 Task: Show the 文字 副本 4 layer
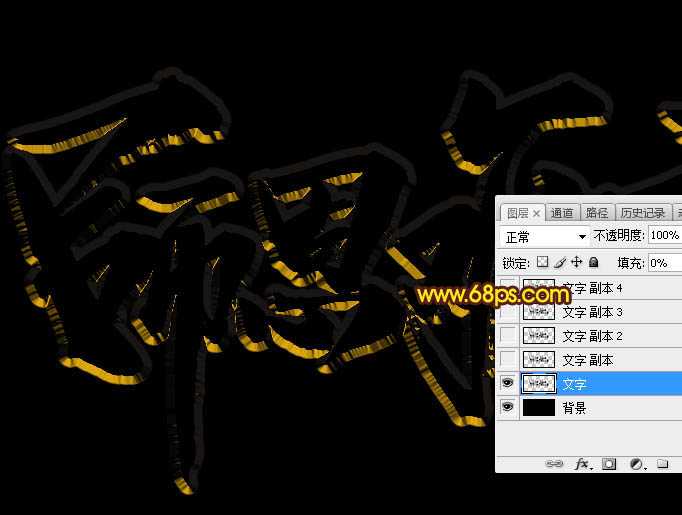point(508,288)
